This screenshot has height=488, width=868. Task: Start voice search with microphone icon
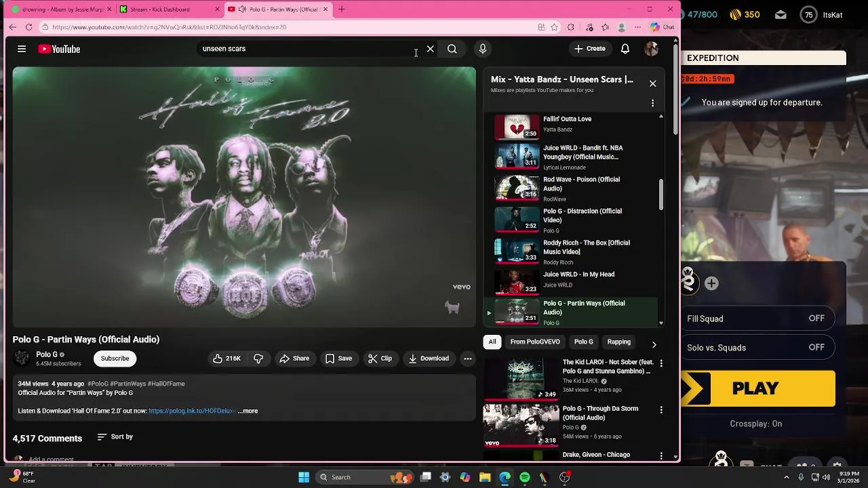tap(483, 49)
